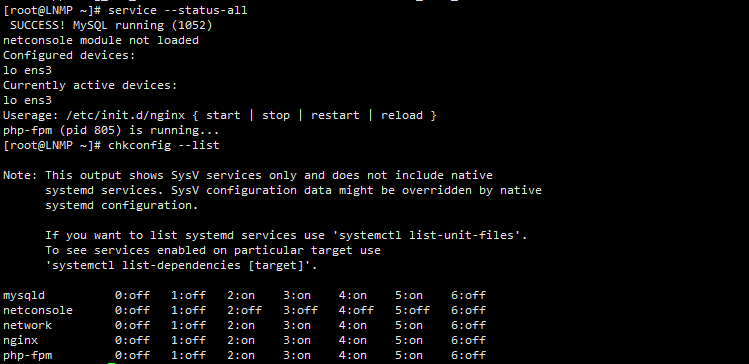
Task: Click php-fpm runlevel '6:off' entry
Action: [468, 355]
